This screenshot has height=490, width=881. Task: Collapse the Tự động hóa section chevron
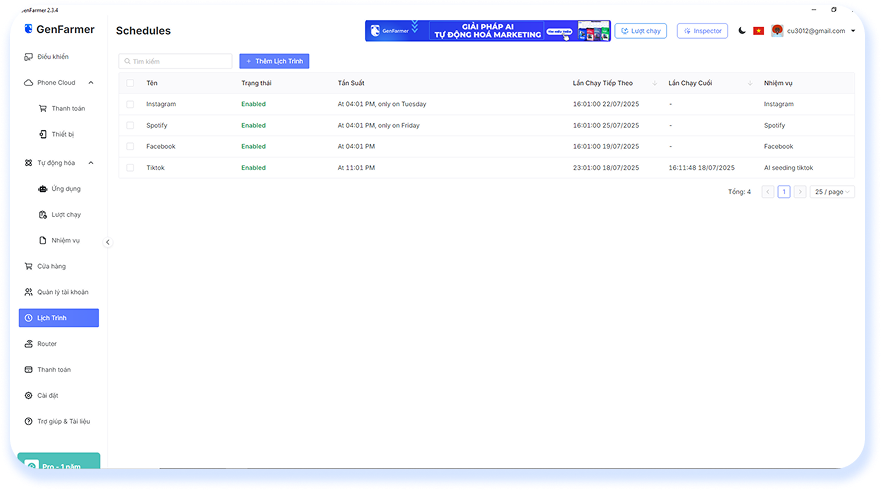point(91,163)
